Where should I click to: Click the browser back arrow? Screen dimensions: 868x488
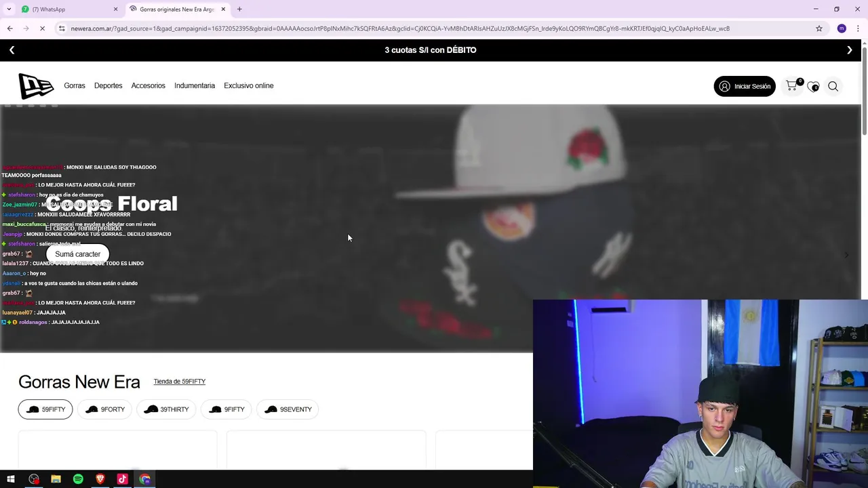pyautogui.click(x=9, y=28)
